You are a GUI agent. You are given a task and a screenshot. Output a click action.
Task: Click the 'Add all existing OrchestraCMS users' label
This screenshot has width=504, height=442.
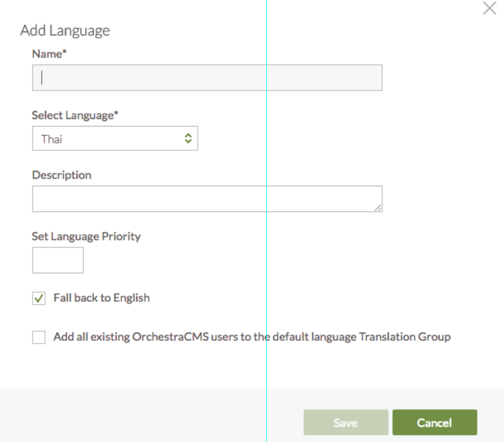[x=251, y=337]
